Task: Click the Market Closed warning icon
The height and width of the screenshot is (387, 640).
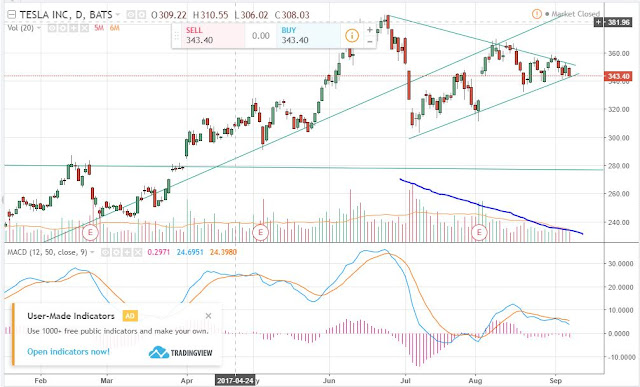Action: click(x=537, y=14)
